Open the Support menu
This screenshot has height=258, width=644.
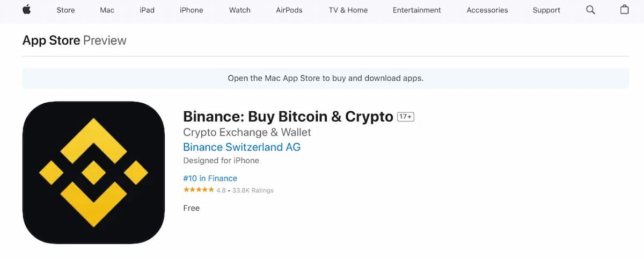tap(546, 10)
